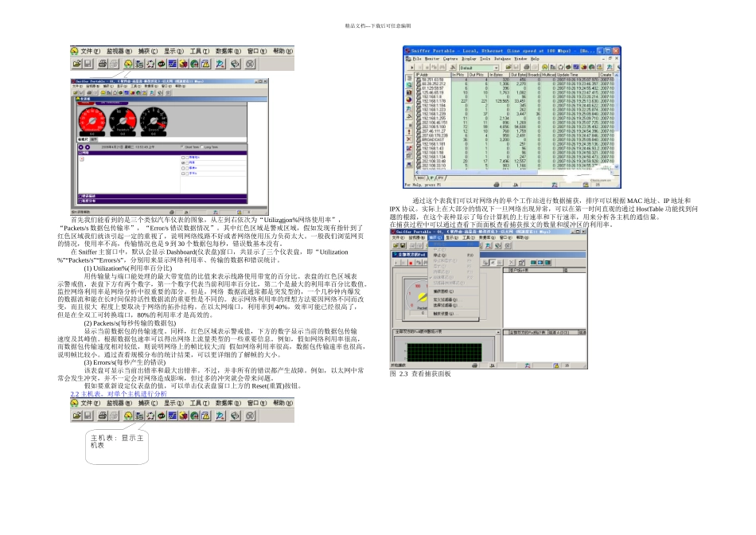Click the red exclamation icon in host table sidebar
This screenshot has height=535, width=756.
(x=409, y=131)
